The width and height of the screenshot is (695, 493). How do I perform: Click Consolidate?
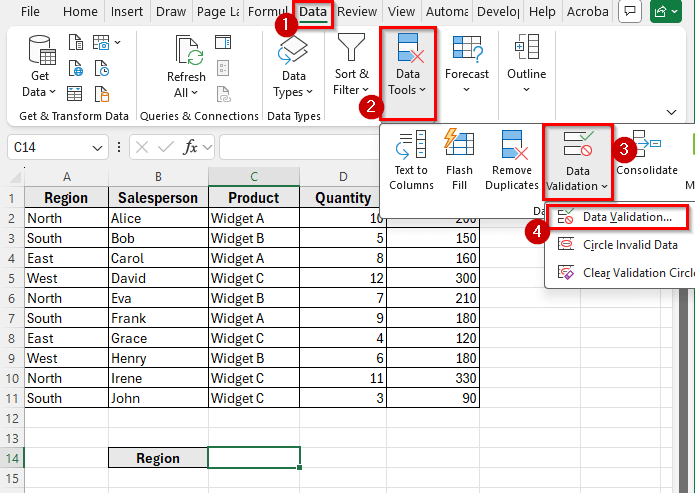(647, 153)
